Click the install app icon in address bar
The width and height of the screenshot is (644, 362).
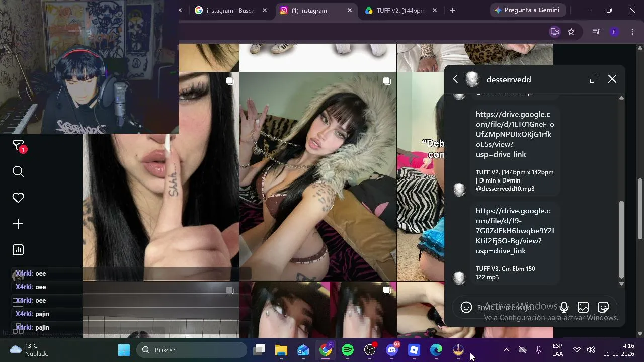pos(555,32)
